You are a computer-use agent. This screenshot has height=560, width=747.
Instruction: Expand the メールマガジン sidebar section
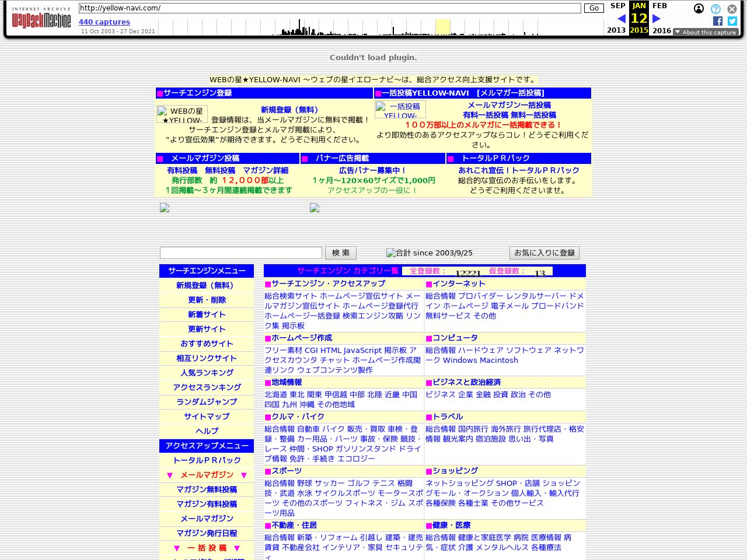tap(207, 475)
